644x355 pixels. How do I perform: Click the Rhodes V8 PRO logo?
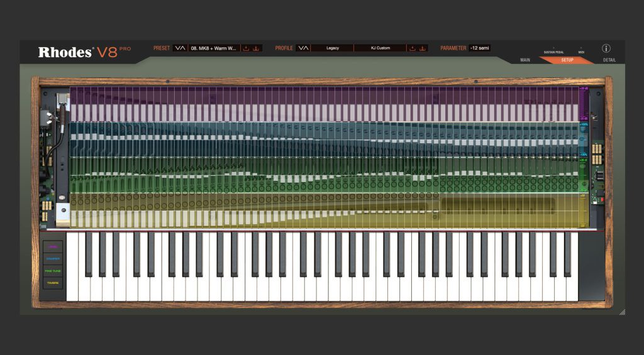click(x=85, y=52)
